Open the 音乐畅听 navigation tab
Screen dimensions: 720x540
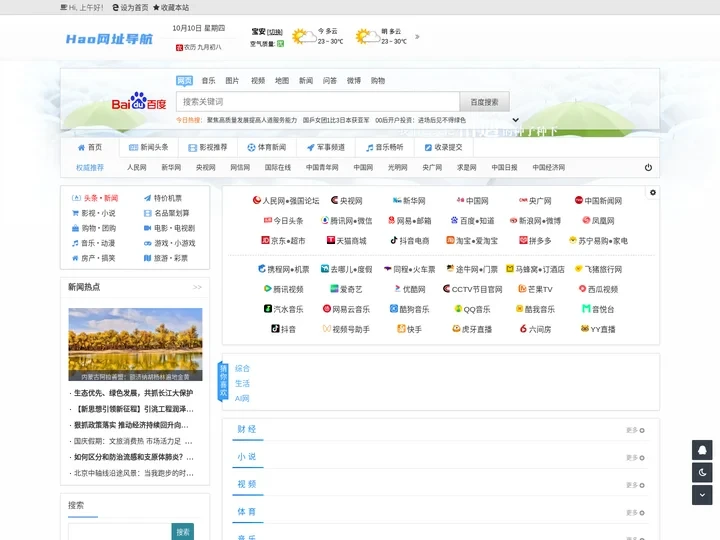pyautogui.click(x=385, y=147)
